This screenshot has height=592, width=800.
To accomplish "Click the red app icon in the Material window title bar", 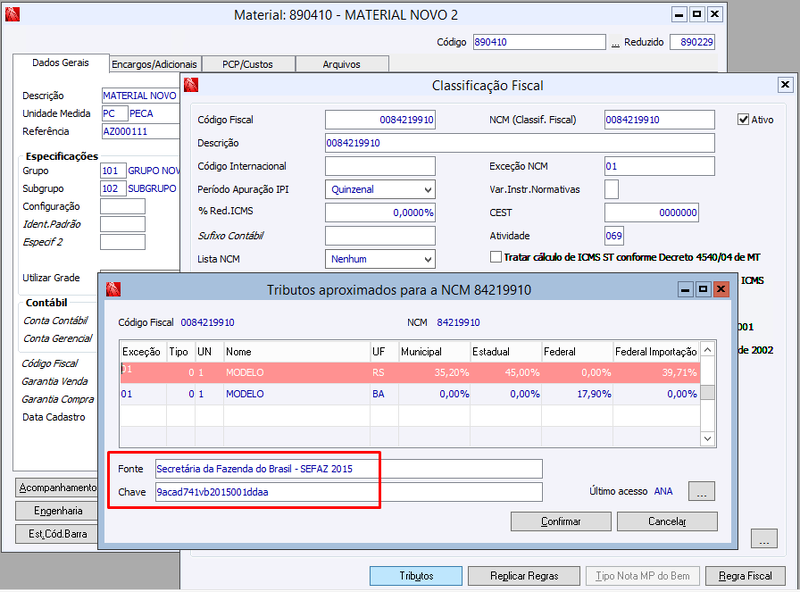I will (x=12, y=14).
